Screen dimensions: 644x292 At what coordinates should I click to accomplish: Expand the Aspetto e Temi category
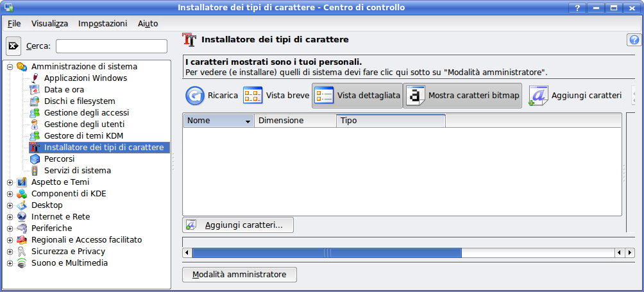point(10,182)
